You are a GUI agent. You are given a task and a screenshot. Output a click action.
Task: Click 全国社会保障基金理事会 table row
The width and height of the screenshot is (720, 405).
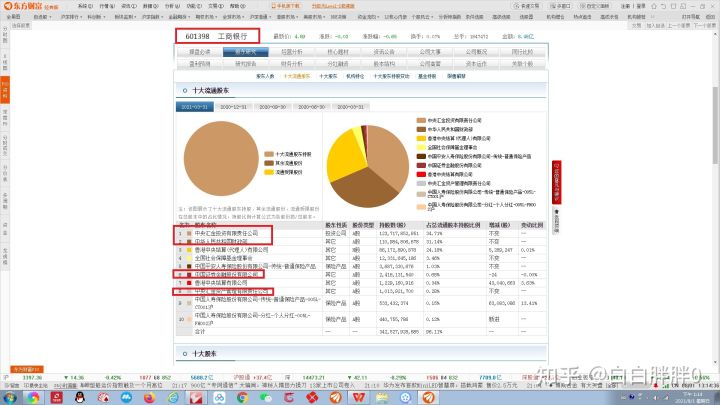pyautogui.click(x=361, y=258)
